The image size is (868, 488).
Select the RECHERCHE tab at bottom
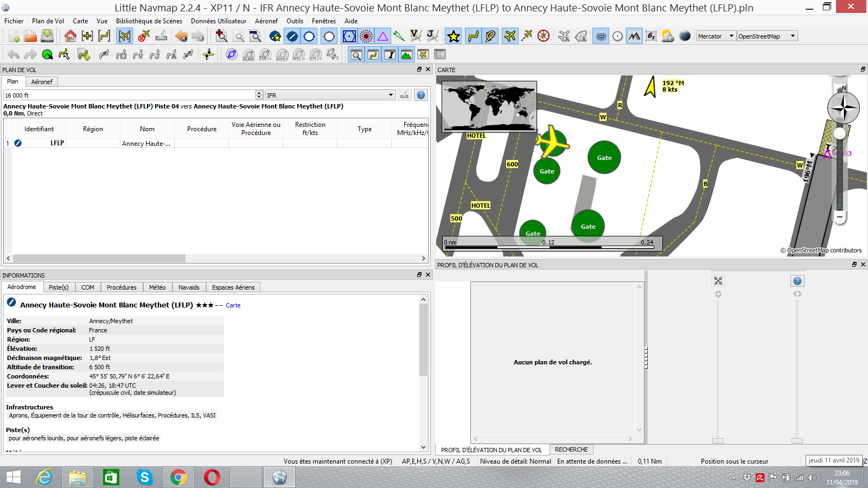coord(571,450)
